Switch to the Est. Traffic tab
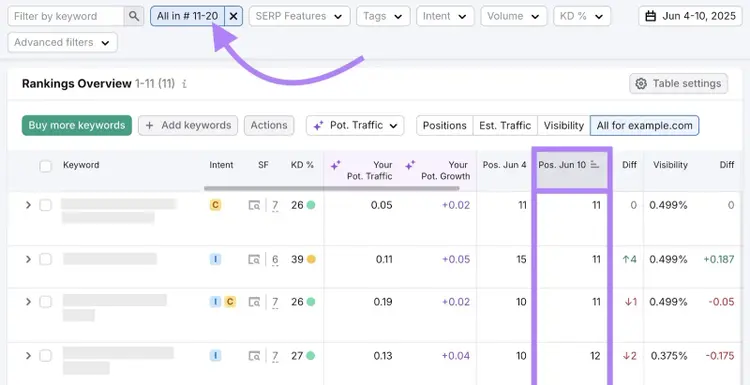This screenshot has width=750, height=385. 505,125
